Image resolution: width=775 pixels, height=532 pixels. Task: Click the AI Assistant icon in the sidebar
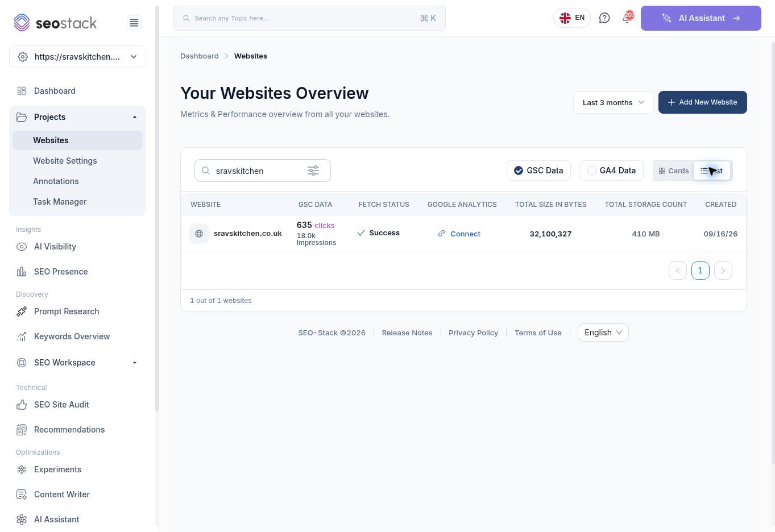pyautogui.click(x=22, y=519)
